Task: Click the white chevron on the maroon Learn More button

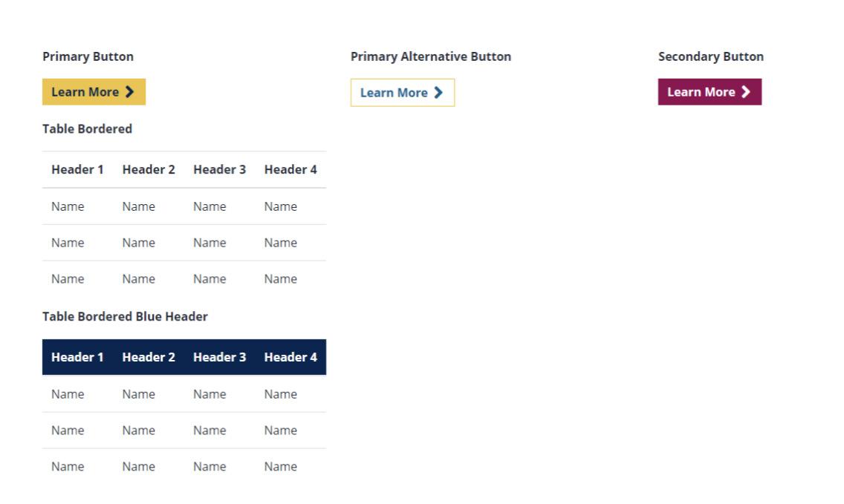Action: tap(746, 92)
